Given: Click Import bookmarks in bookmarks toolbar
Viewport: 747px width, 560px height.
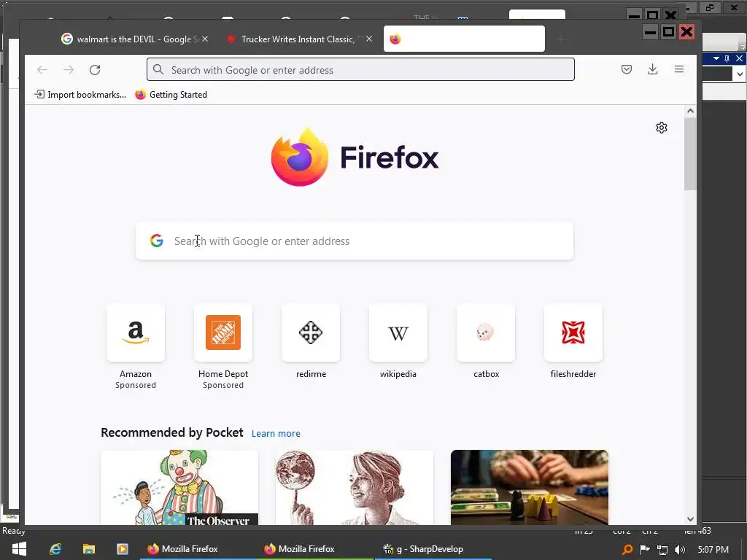Looking at the screenshot, I should click(80, 95).
